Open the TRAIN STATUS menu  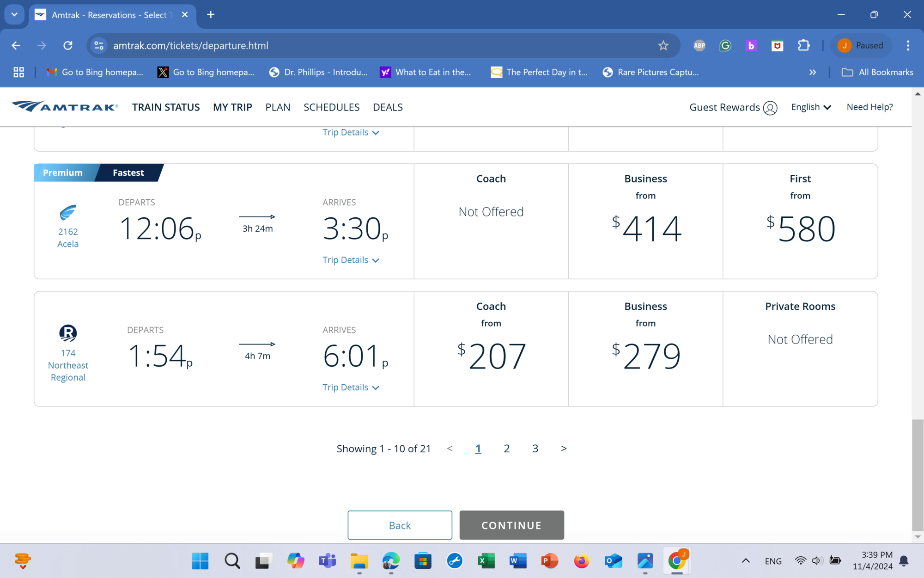[166, 107]
